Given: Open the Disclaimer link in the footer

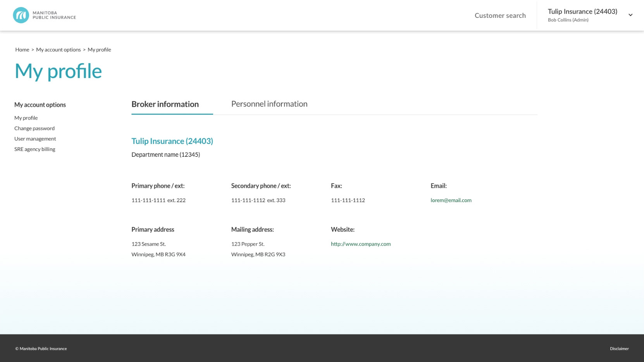Looking at the screenshot, I should (619, 349).
